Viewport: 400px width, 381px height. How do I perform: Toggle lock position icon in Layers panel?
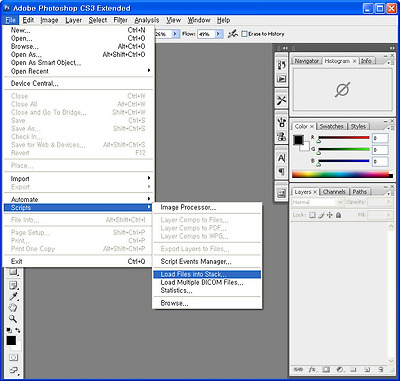click(x=330, y=215)
